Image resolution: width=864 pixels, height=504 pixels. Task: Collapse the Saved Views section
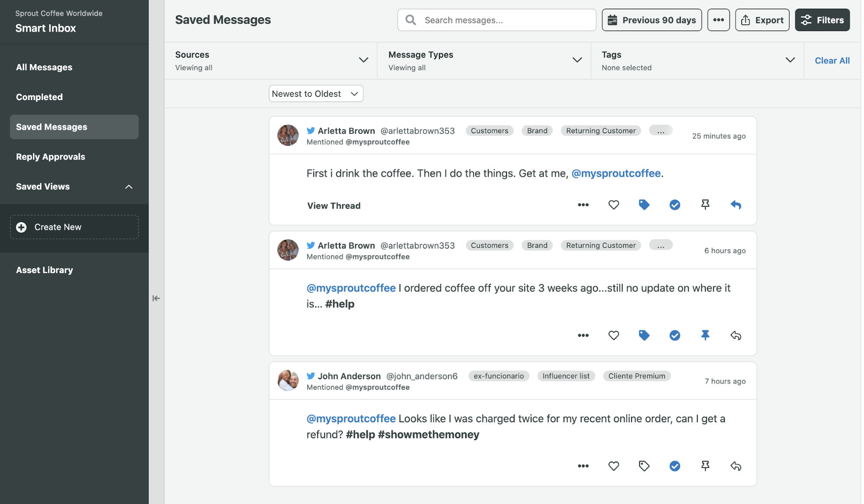128,187
